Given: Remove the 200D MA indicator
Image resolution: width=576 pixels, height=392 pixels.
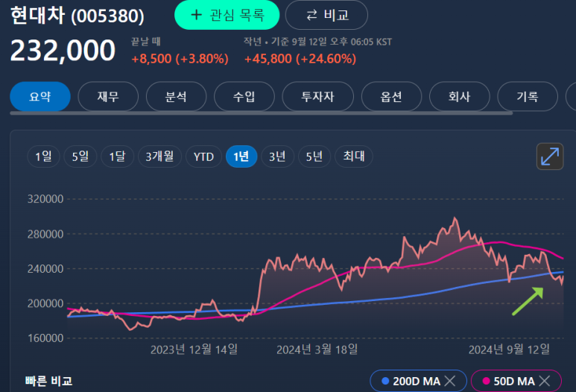Looking at the screenshot, I should coord(450,381).
